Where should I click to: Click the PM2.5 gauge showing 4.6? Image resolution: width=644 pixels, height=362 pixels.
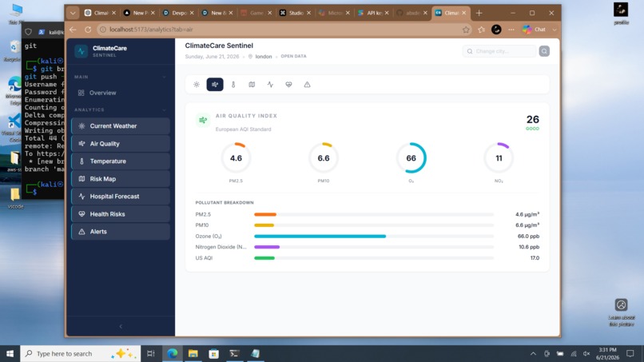(237, 158)
